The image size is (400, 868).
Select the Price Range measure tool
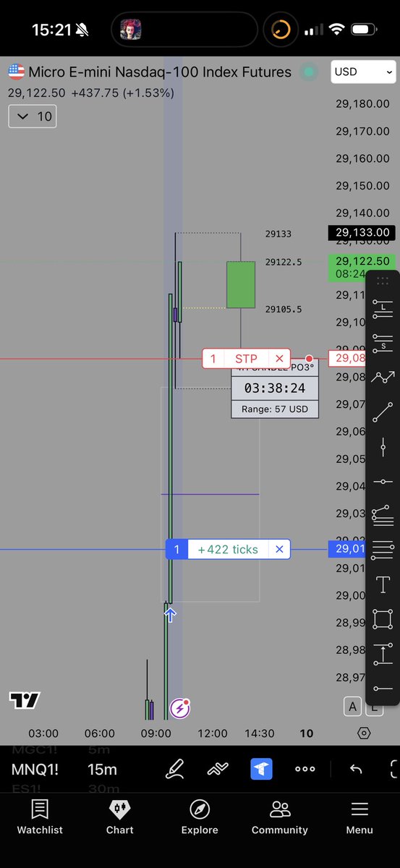(x=383, y=654)
